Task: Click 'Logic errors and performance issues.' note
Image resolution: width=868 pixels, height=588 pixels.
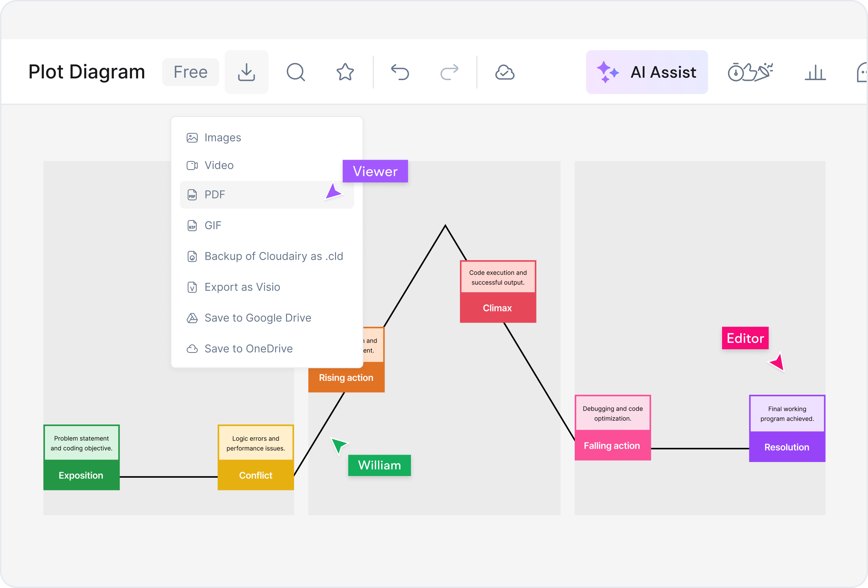Action: (x=256, y=443)
